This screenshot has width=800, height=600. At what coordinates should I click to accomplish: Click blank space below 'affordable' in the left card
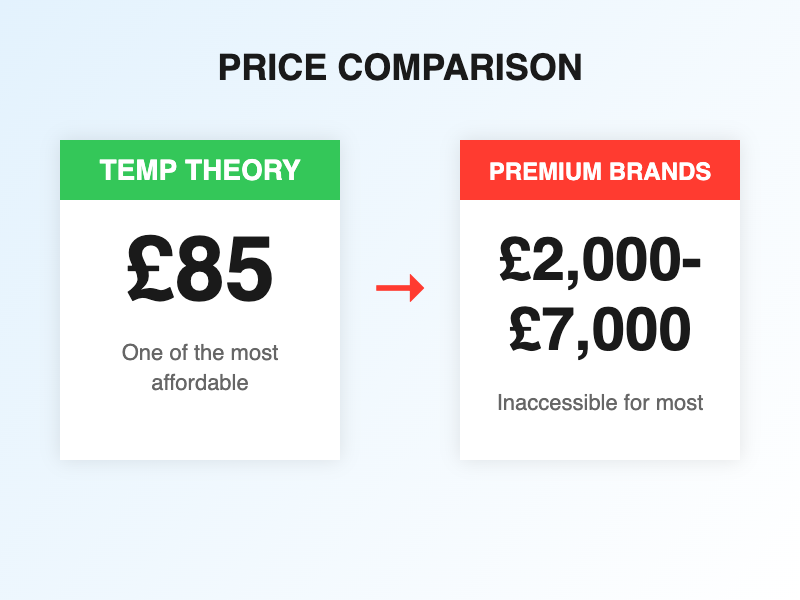click(x=200, y=427)
